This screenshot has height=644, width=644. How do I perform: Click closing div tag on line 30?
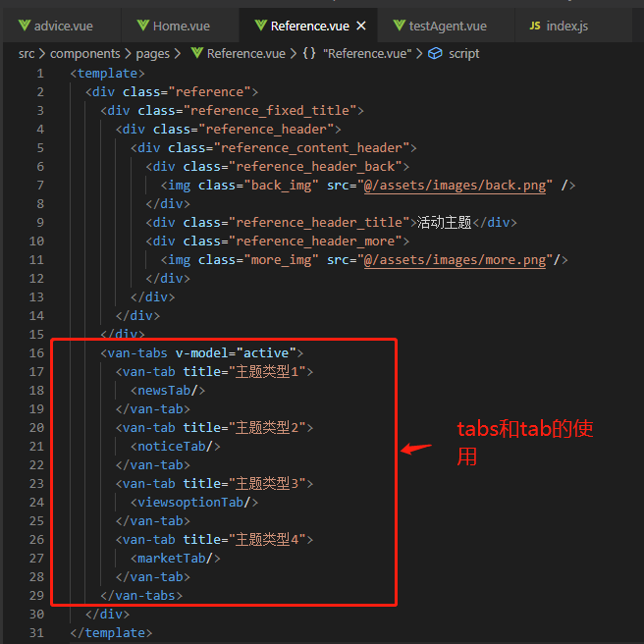[x=107, y=614]
